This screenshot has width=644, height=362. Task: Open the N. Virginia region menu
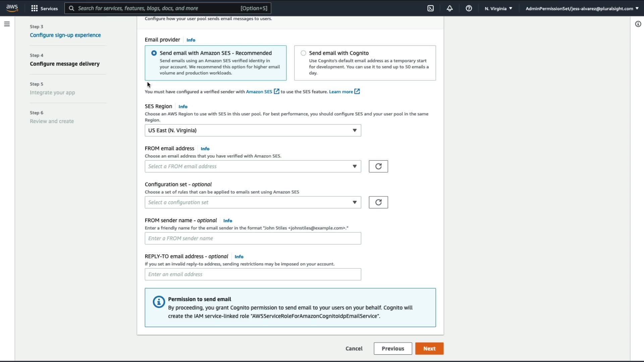(498, 8)
